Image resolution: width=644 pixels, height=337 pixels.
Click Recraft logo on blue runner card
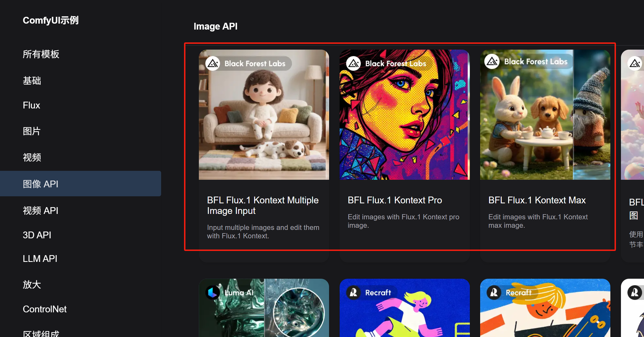point(353,293)
